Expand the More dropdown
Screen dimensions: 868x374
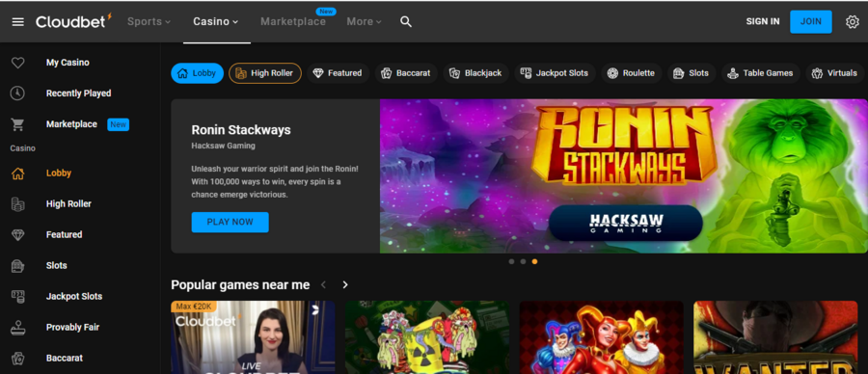pos(365,21)
